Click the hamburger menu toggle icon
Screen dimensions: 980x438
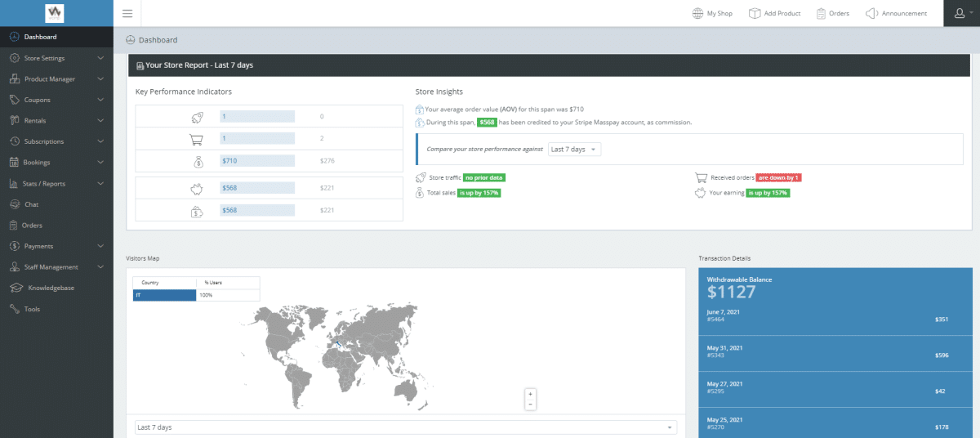pyautogui.click(x=127, y=13)
